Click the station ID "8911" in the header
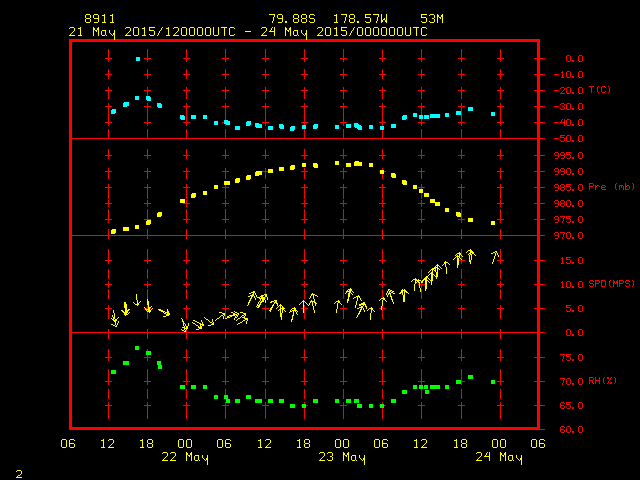This screenshot has width=640, height=480. (x=100, y=19)
